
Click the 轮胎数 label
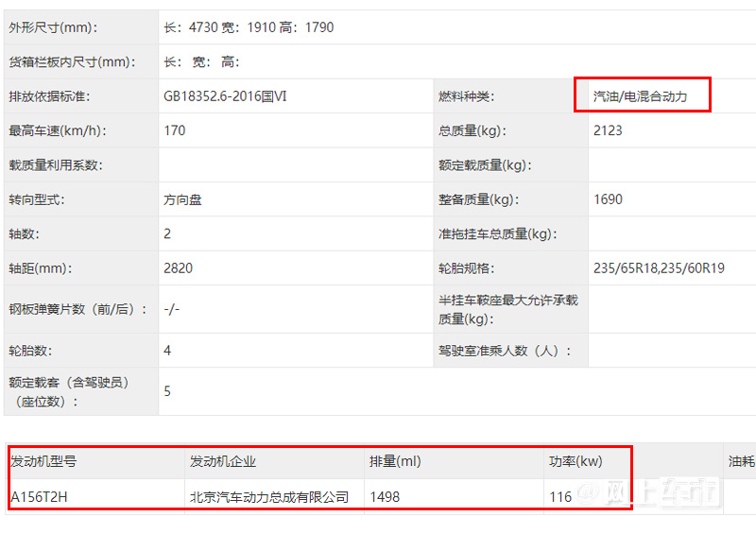pyautogui.click(x=30, y=351)
